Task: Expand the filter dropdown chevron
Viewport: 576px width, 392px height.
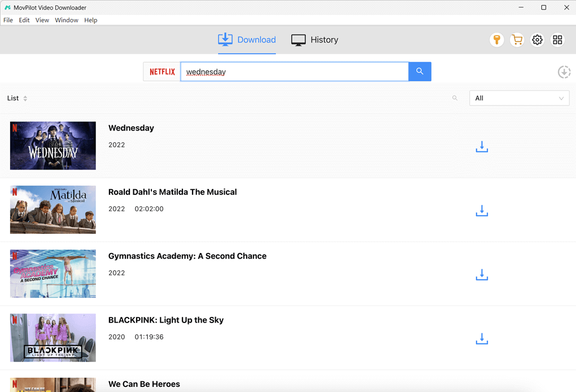Action: [x=562, y=98]
